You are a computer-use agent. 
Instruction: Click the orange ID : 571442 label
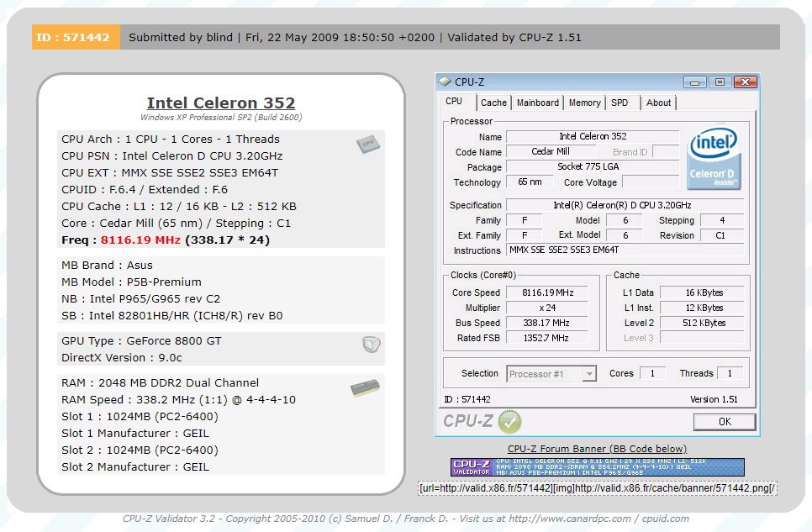pos(76,37)
